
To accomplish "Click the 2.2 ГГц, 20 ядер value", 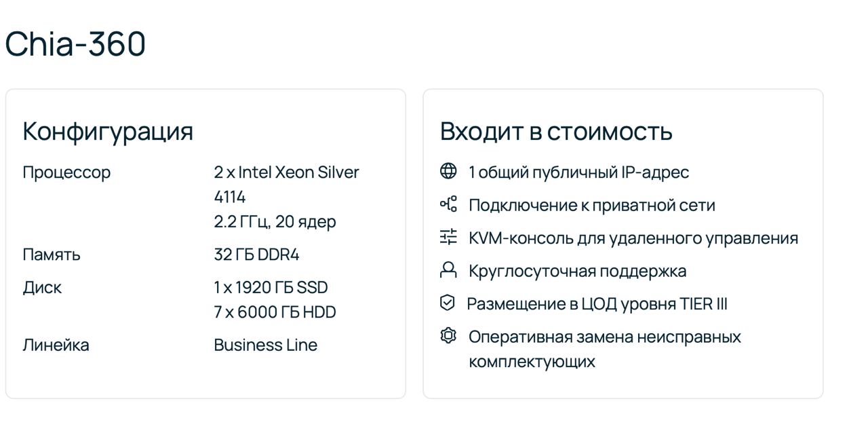I will tap(275, 222).
